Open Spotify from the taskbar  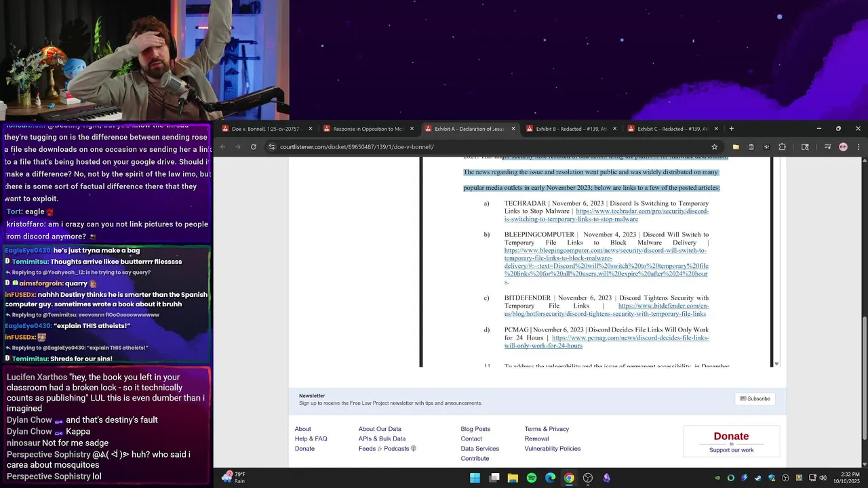[x=532, y=478]
